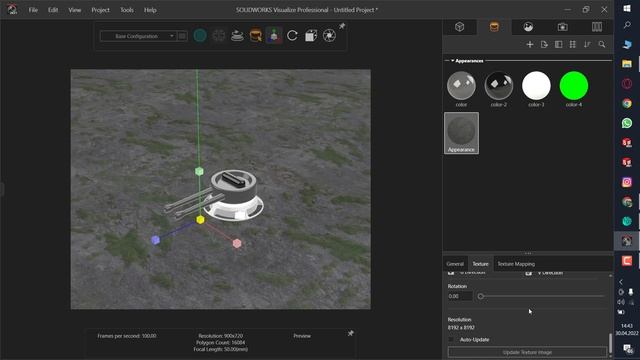Pin the main toolbar with pin icon
The height and width of the screenshot is (360, 640).
342,26
